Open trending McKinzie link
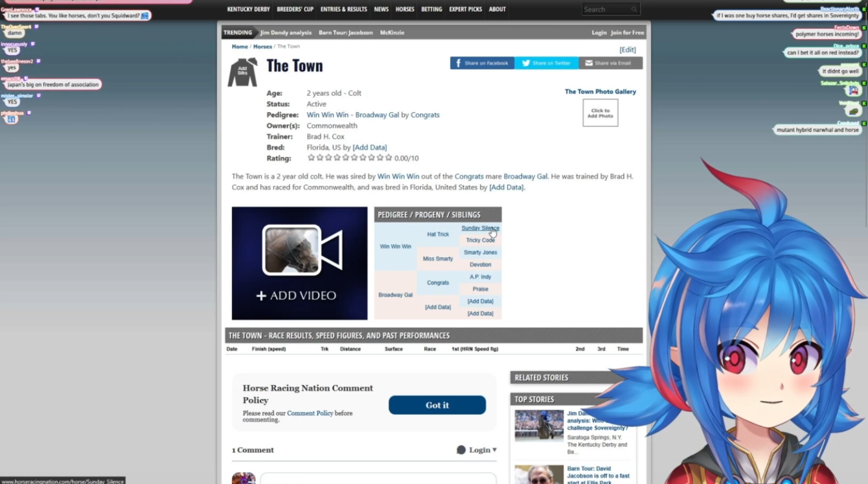868x484 pixels. [x=392, y=32]
